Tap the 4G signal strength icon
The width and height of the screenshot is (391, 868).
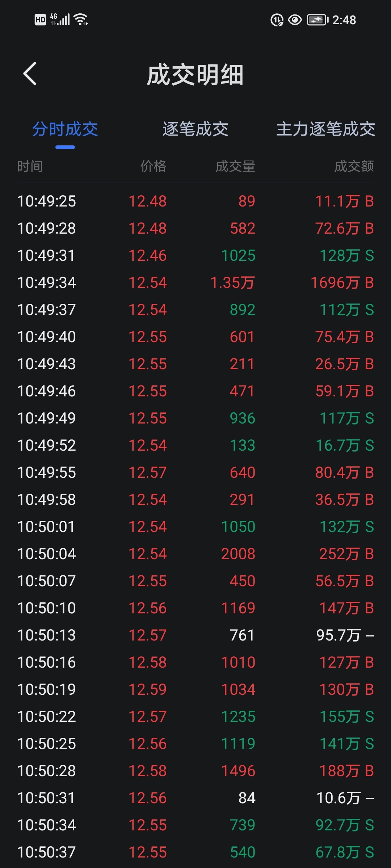click(x=60, y=20)
